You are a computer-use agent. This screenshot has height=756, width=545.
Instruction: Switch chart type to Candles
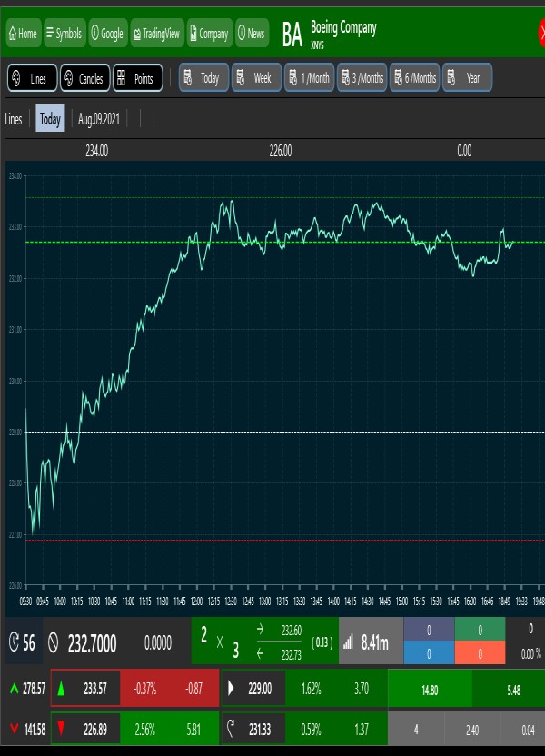84,78
